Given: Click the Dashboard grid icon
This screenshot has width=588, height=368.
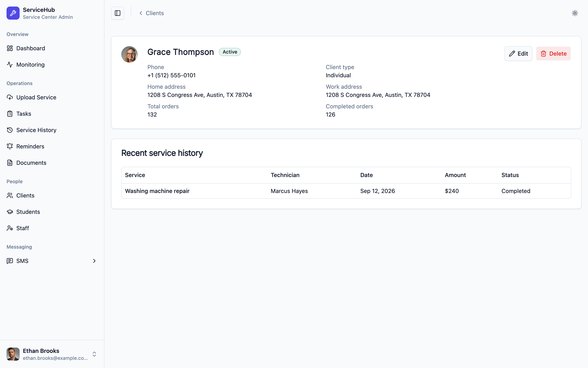Looking at the screenshot, I should [10, 48].
